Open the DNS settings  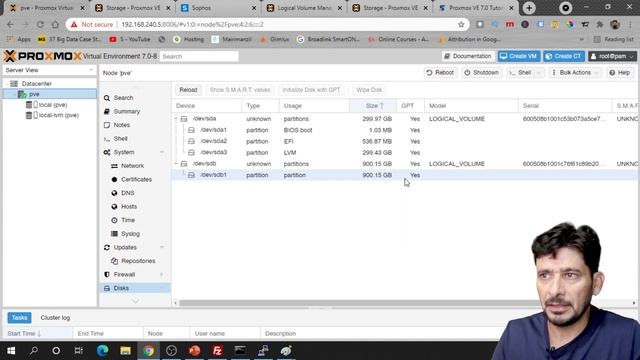(x=127, y=193)
